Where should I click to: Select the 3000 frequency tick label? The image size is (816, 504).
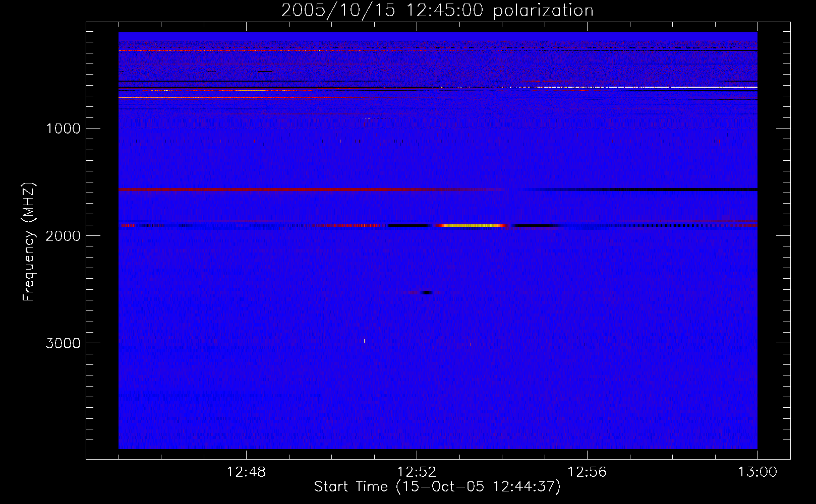click(x=63, y=343)
